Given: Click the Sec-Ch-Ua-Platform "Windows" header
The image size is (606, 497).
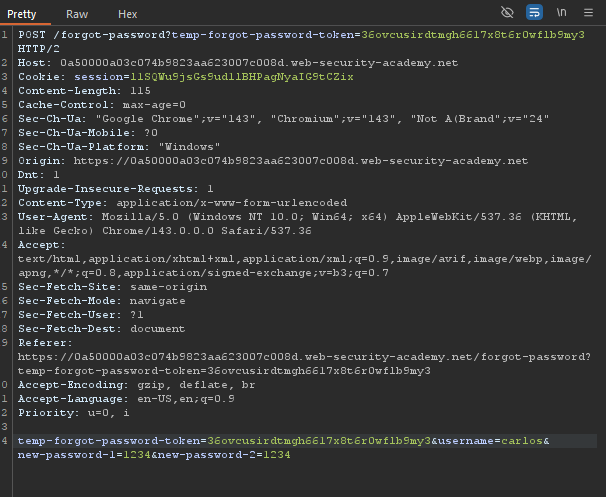Looking at the screenshot, I should [x=119, y=147].
